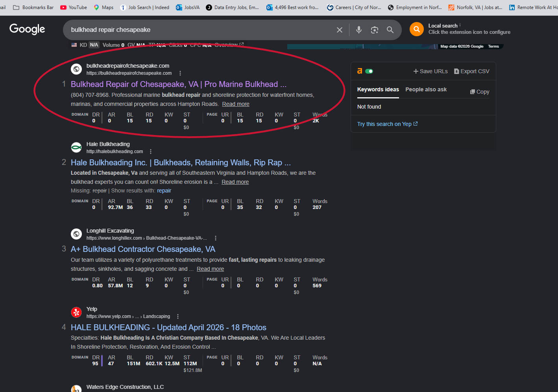
Task: Click Read more on Longhill Excavating result
Action: (x=210, y=269)
